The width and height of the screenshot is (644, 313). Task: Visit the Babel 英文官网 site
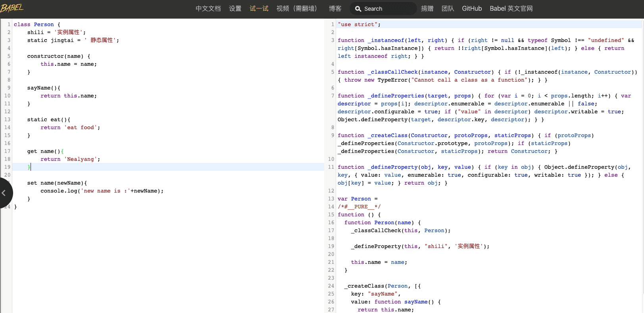[x=511, y=9]
